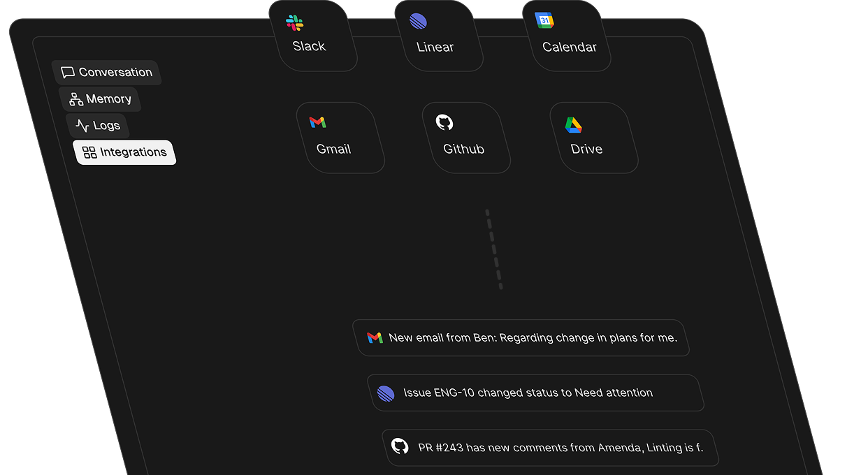
Task: Click the text "Drive"
Action: pyautogui.click(x=586, y=149)
